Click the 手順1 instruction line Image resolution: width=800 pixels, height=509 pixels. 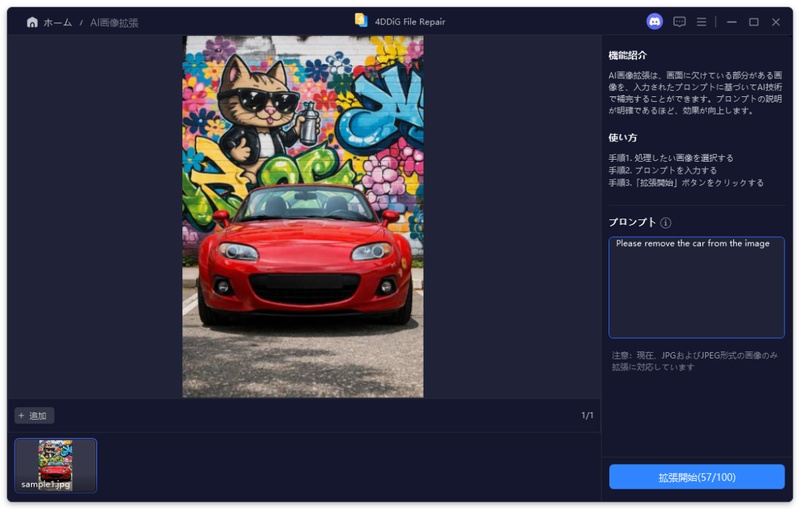(x=670, y=158)
